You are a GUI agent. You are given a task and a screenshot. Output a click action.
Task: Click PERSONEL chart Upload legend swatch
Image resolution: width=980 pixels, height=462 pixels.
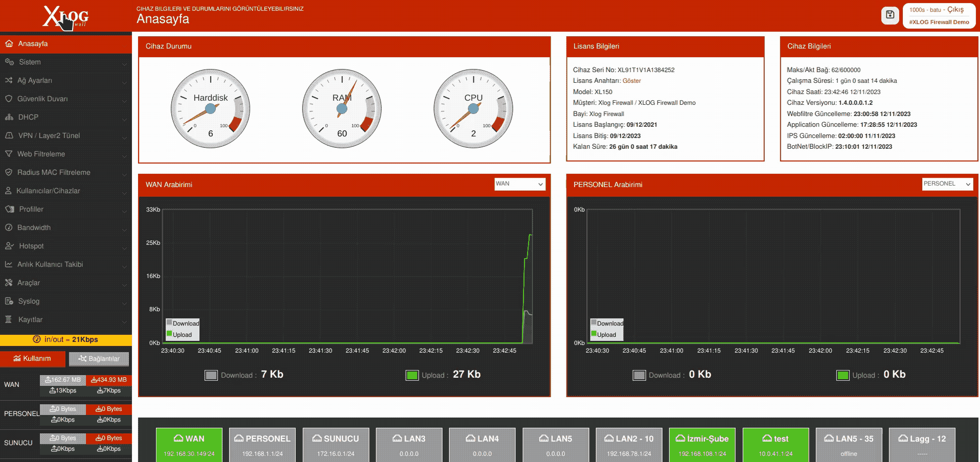tap(594, 334)
